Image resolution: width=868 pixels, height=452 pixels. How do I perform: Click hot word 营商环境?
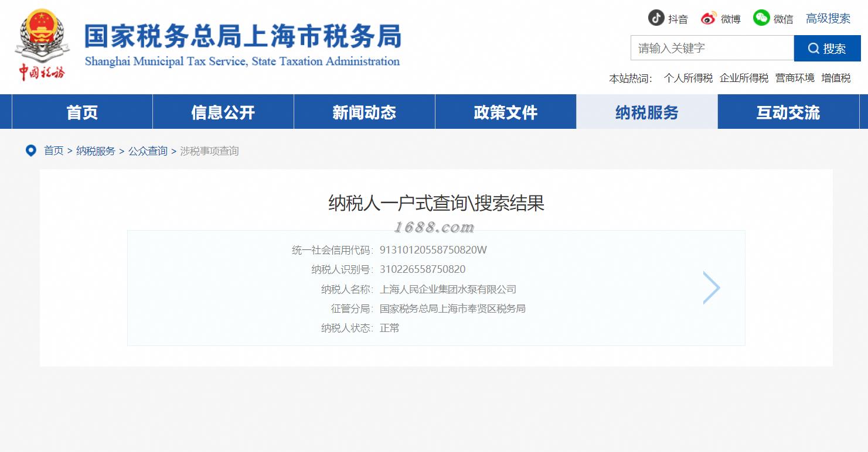click(x=795, y=78)
